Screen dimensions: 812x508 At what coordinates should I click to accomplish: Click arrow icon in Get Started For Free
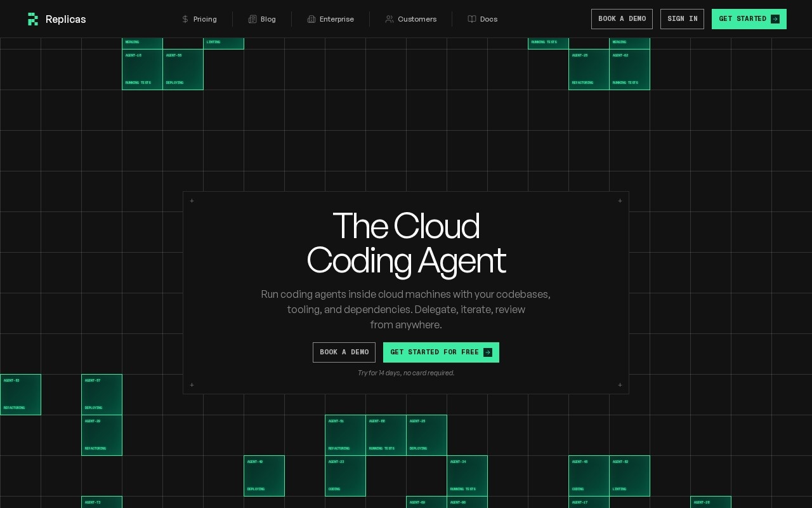[487, 352]
